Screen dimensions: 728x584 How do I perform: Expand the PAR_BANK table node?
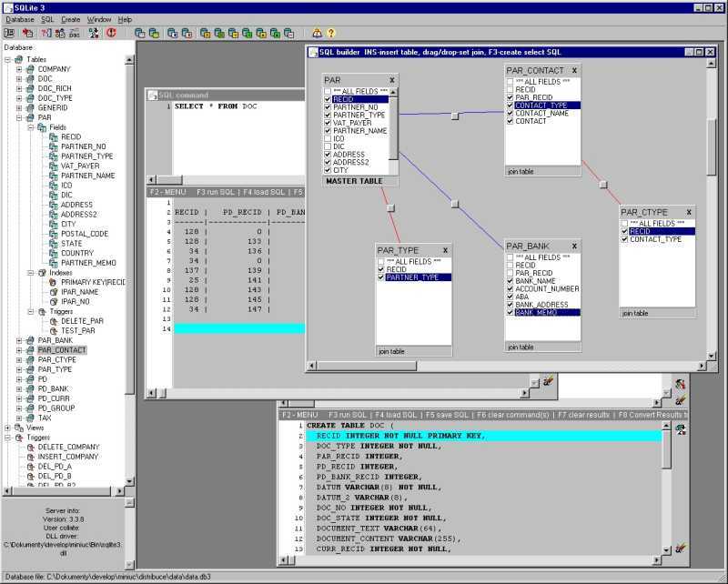click(x=19, y=340)
